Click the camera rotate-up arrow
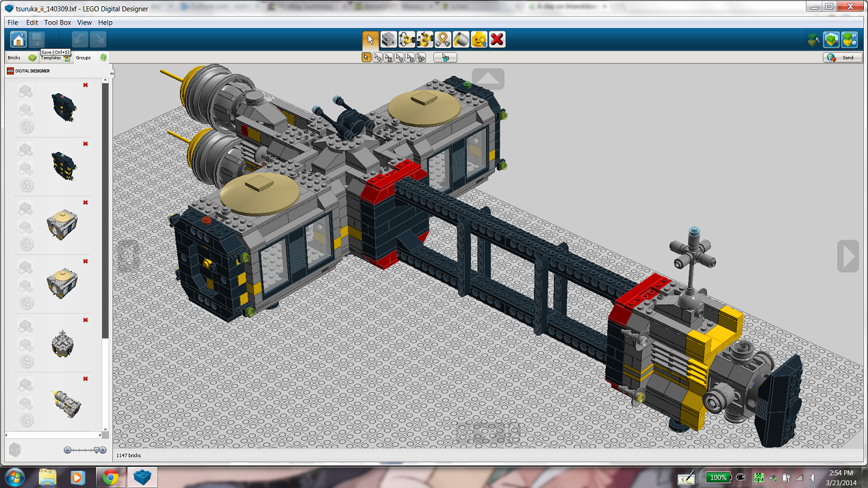This screenshot has width=868, height=488. point(487,79)
